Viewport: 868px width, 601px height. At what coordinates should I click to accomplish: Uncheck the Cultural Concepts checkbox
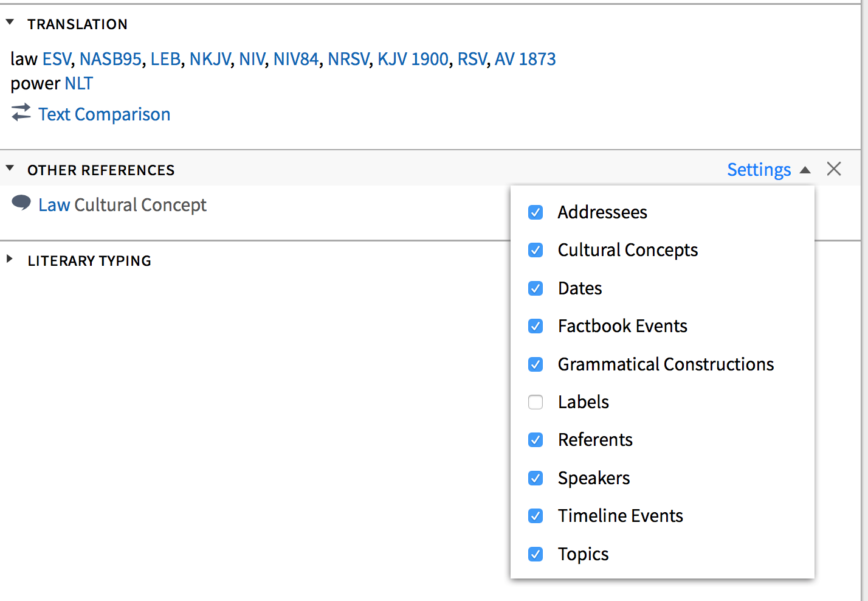536,250
